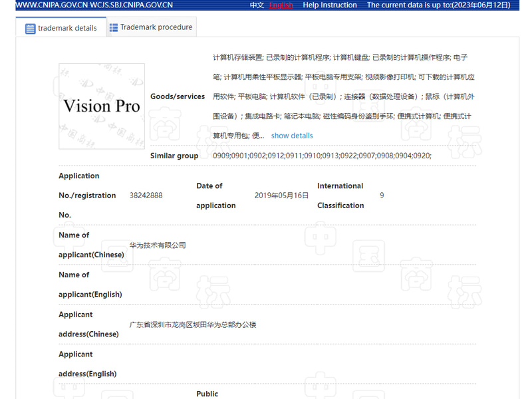Select application date 2019年05月16日
Viewport: 532px width, 399px height.
[281, 196]
